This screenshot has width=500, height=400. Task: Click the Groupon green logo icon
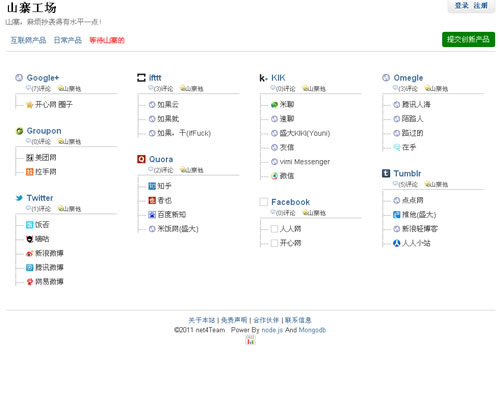click(19, 131)
